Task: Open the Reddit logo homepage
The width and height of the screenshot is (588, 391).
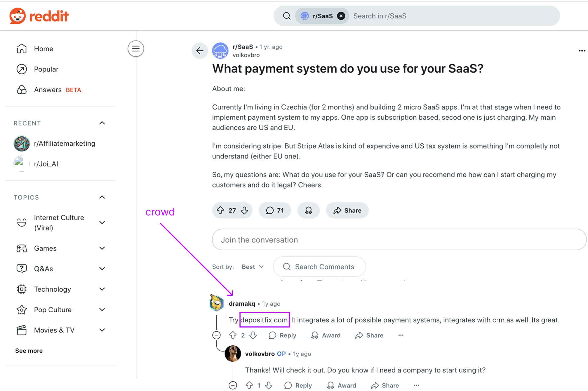Action: (x=39, y=16)
